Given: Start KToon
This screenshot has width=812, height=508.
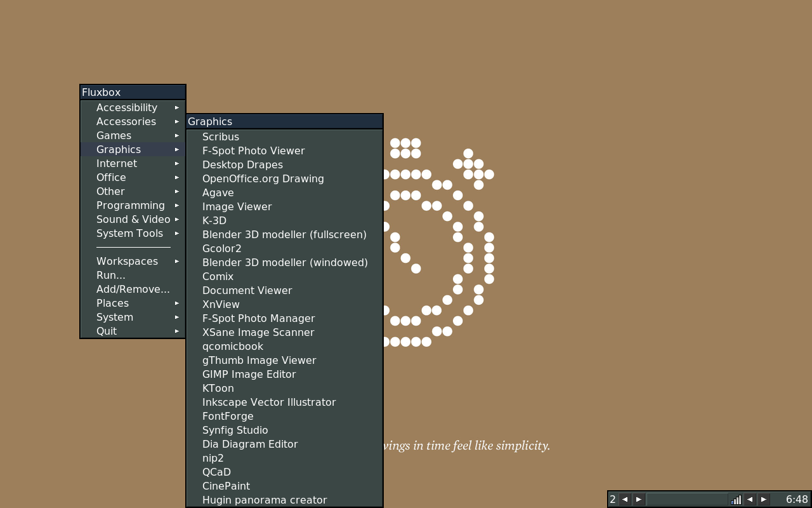Looking at the screenshot, I should 284,388.
